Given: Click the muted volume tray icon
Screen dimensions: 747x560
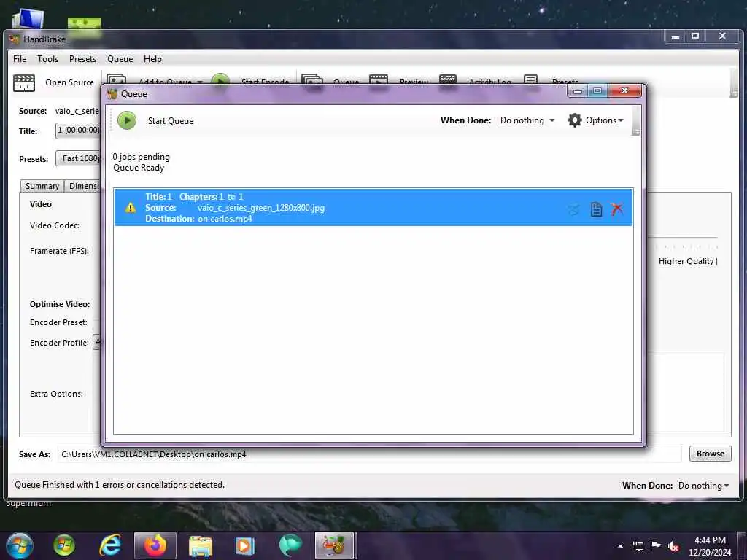Looking at the screenshot, I should pos(673,546).
